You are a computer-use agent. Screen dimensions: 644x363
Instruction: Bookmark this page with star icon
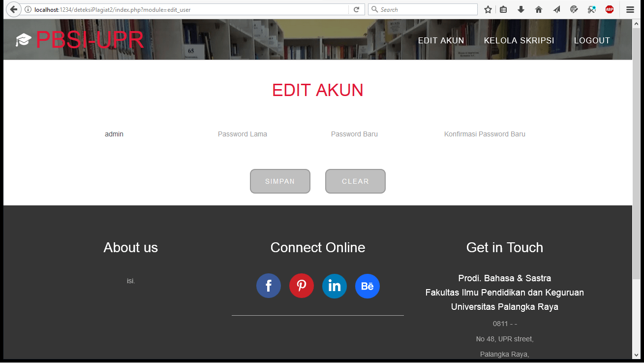pyautogui.click(x=488, y=9)
